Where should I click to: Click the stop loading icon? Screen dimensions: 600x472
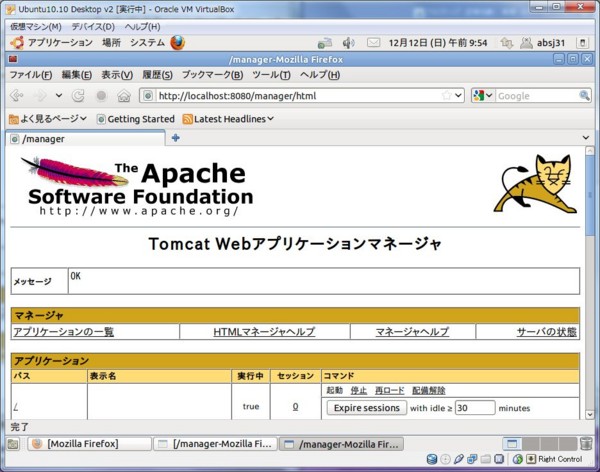click(101, 95)
